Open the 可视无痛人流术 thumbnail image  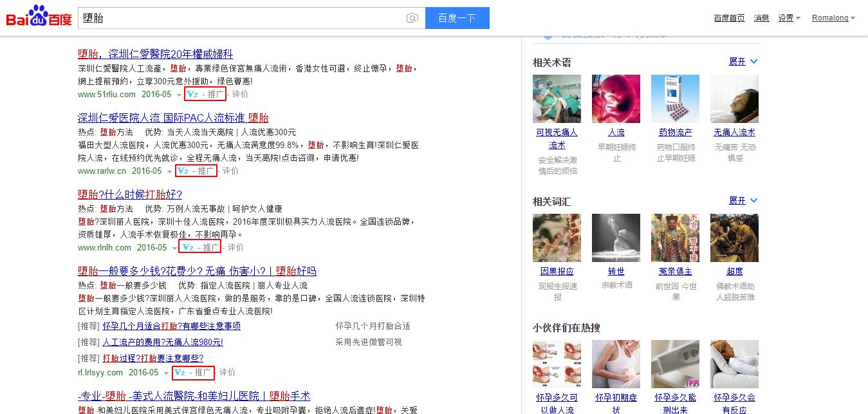557,99
